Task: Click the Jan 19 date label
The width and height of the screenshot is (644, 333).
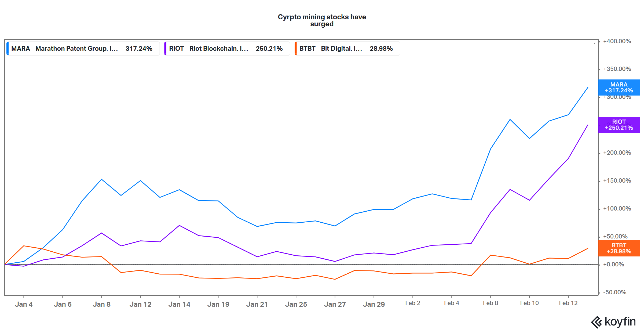Action: click(218, 304)
